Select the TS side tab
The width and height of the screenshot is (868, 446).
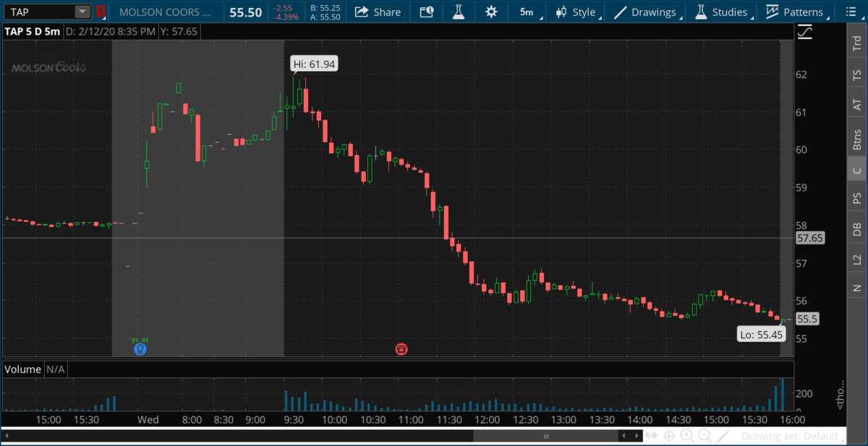[857, 75]
